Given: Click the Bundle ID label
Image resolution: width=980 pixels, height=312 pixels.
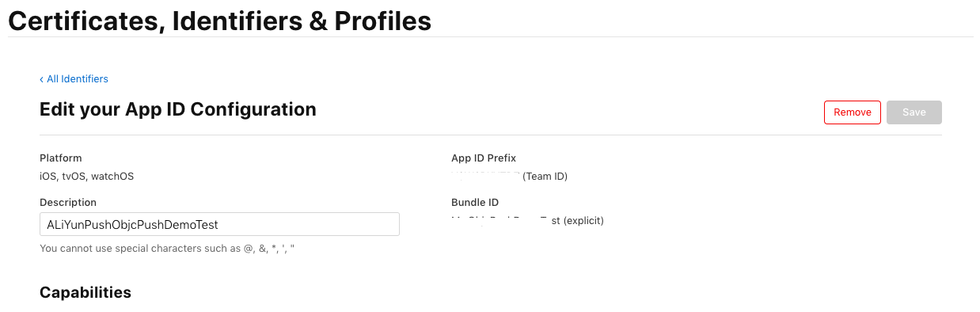Looking at the screenshot, I should click(475, 203).
